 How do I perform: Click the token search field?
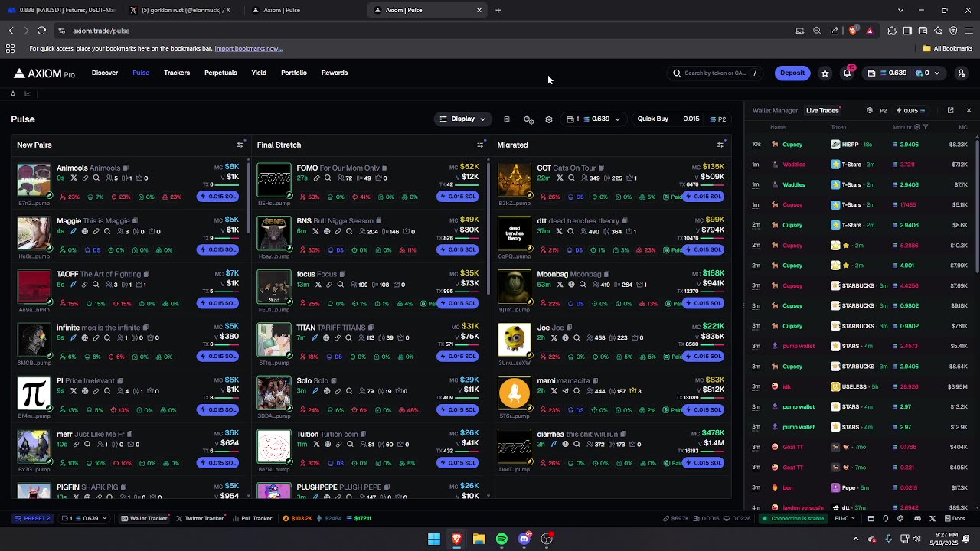click(x=717, y=73)
